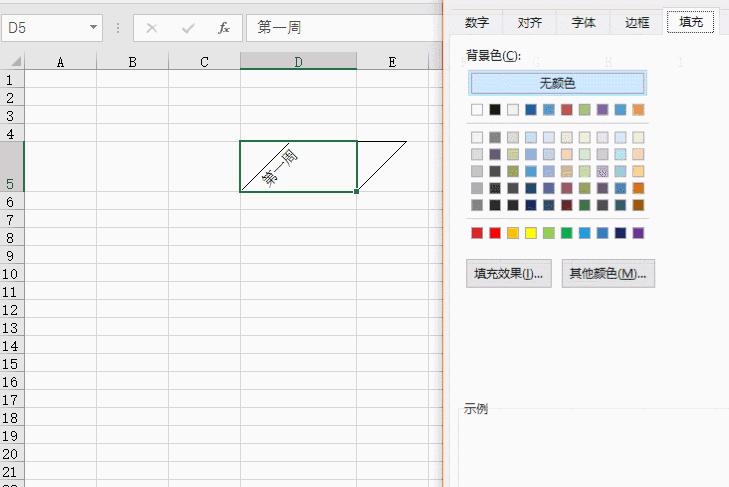Click the three-dot handle beside Name Box
Screen dimensions: 729x487
[119, 28]
